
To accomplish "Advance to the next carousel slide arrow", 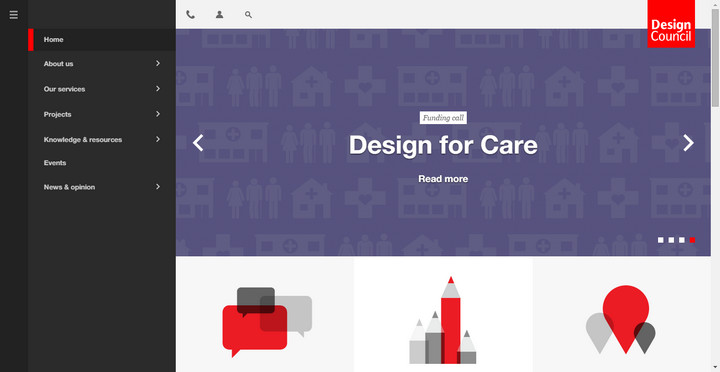I will coord(688,143).
